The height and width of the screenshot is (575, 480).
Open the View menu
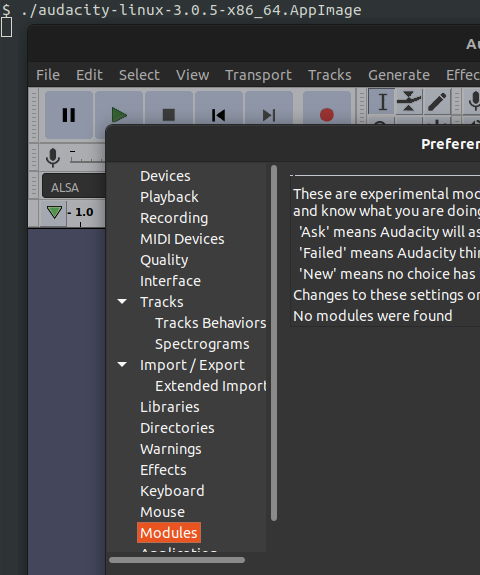click(193, 75)
